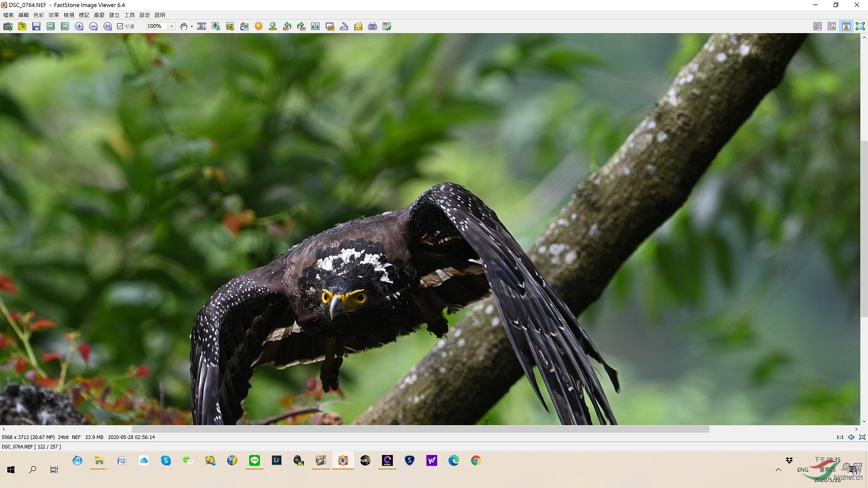Screen dimensions: 868x488
Task: Acquire images from scanner
Action: [x=344, y=26]
